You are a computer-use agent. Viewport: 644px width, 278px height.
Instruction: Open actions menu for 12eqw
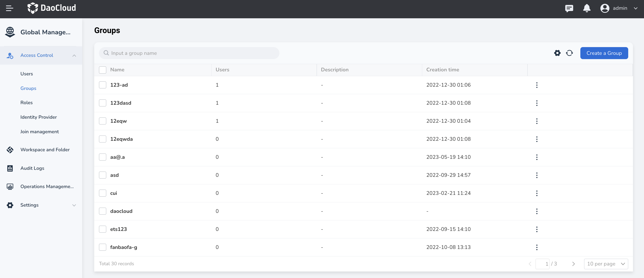tap(537, 121)
